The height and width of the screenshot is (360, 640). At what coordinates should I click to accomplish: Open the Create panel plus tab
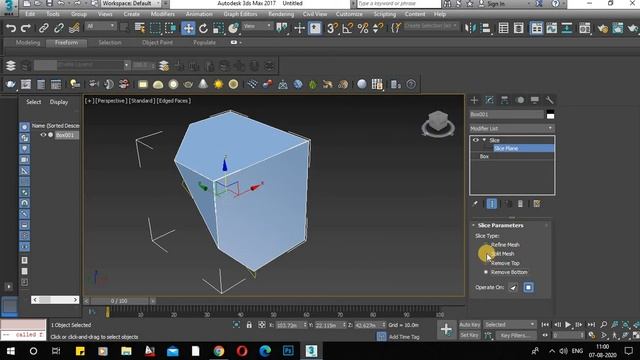474,100
